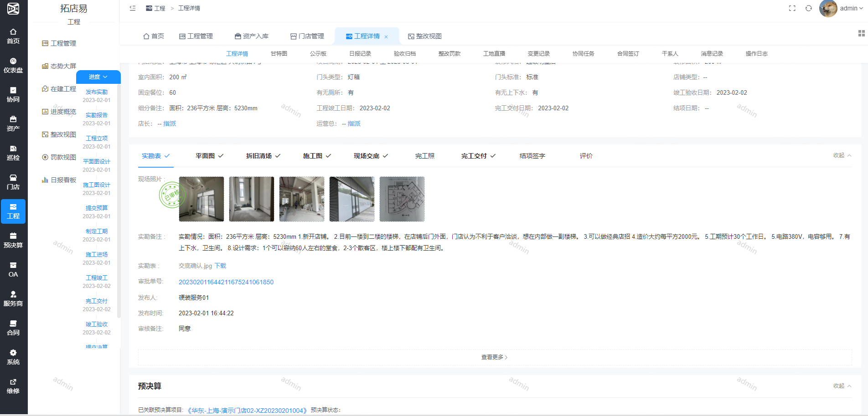Select the 施工图 step tab
This screenshot has height=416, width=868.
tap(316, 156)
